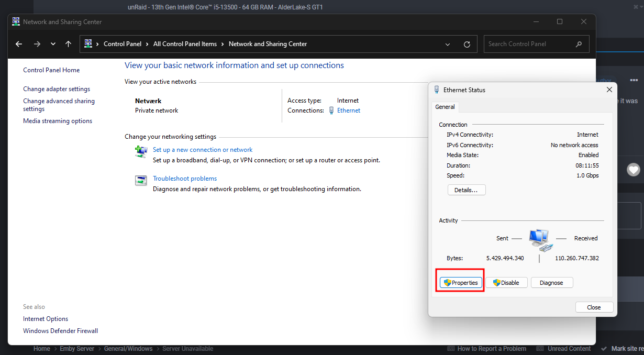
Task: Expand the Control Panel breadcrumb chevron
Action: [x=97, y=44]
